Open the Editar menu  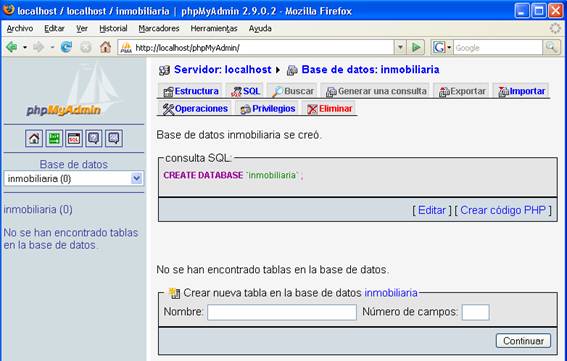pyautogui.click(x=54, y=29)
